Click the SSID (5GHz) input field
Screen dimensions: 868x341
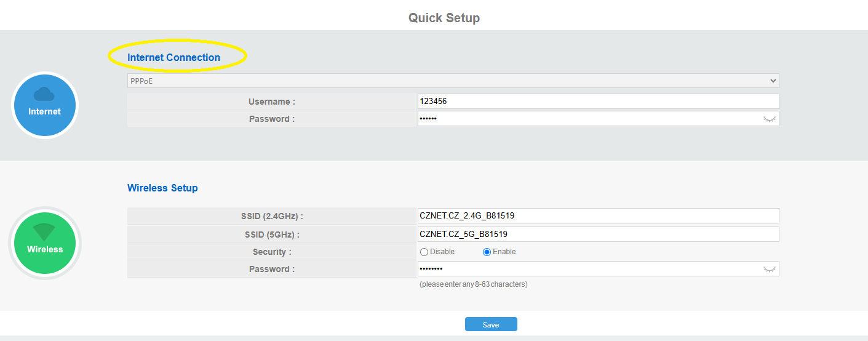click(598, 235)
